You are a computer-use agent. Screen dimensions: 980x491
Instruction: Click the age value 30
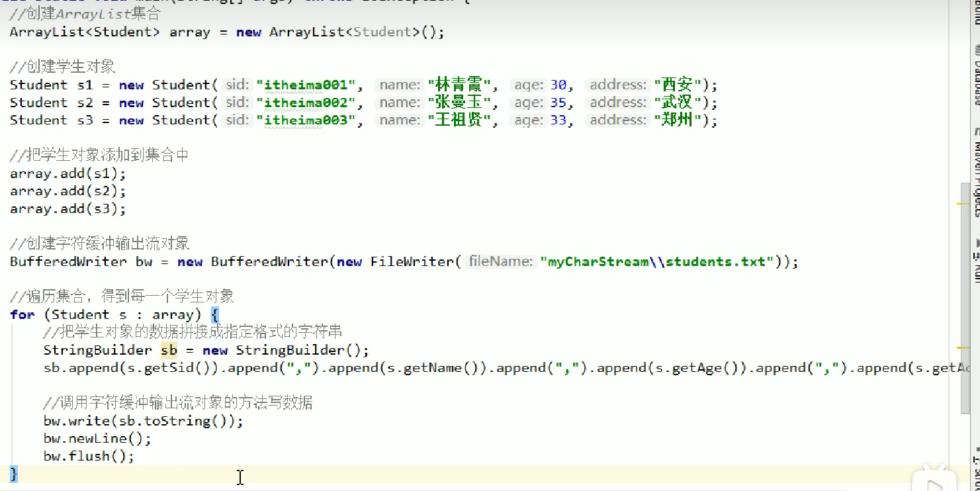(x=558, y=85)
